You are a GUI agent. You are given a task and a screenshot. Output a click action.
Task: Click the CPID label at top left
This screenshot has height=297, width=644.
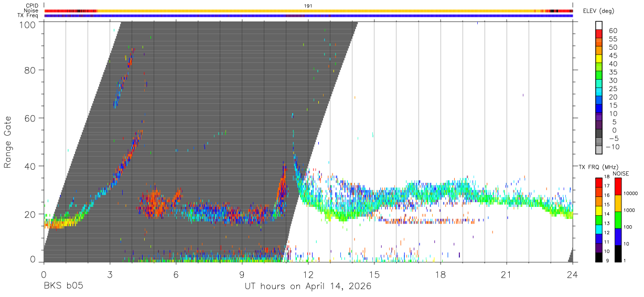pos(31,5)
